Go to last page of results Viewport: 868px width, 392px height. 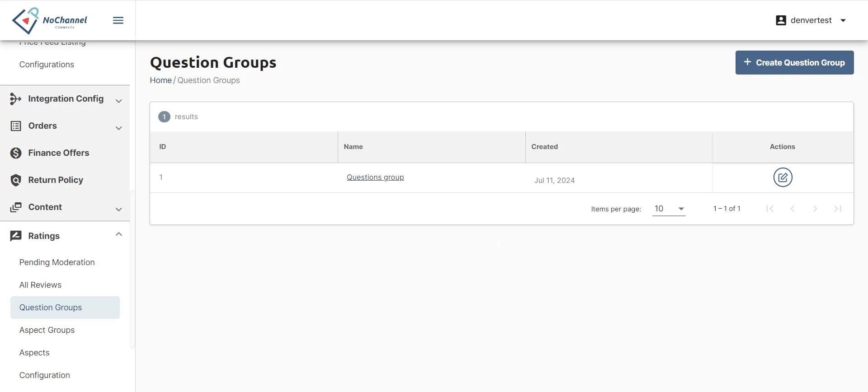pyautogui.click(x=838, y=209)
